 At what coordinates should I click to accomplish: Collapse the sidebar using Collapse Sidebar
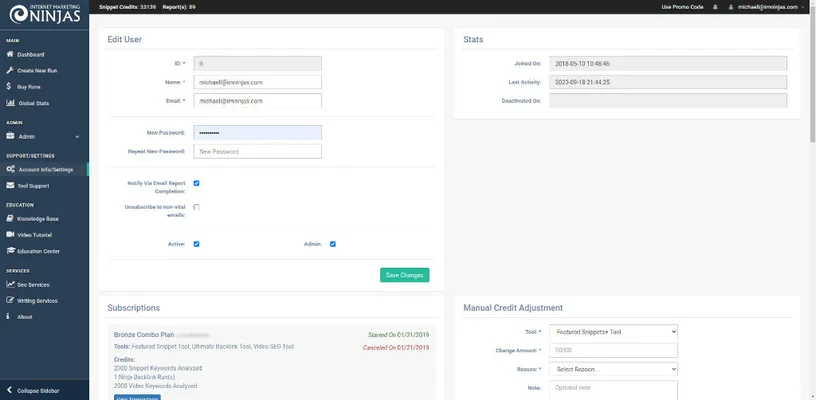click(38, 389)
